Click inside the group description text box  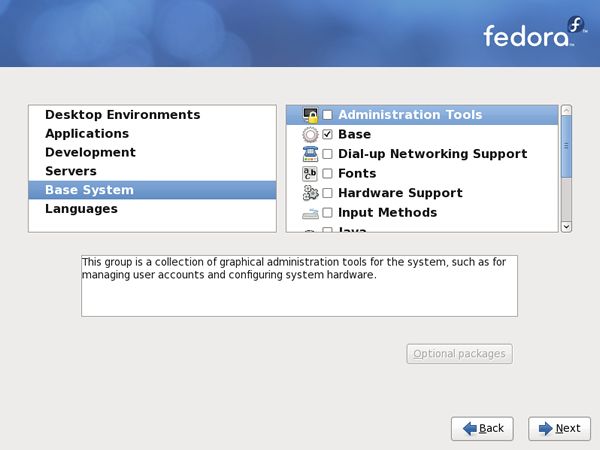299,286
